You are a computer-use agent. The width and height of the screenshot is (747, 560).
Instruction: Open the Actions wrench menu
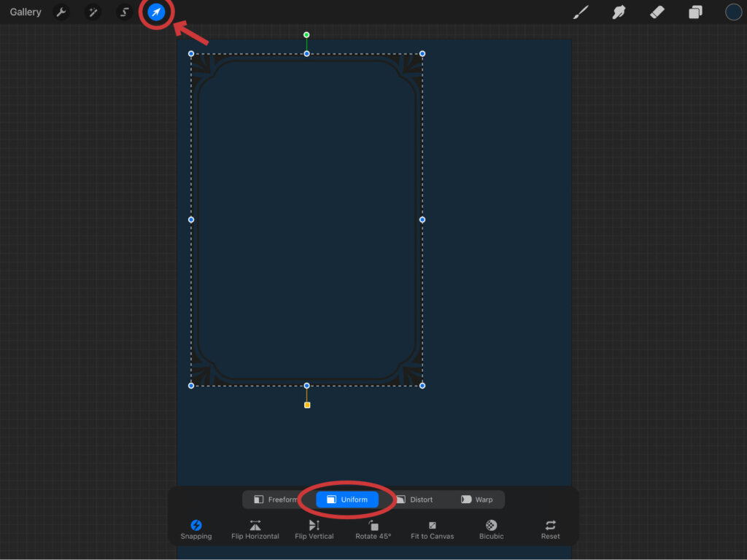tap(61, 12)
